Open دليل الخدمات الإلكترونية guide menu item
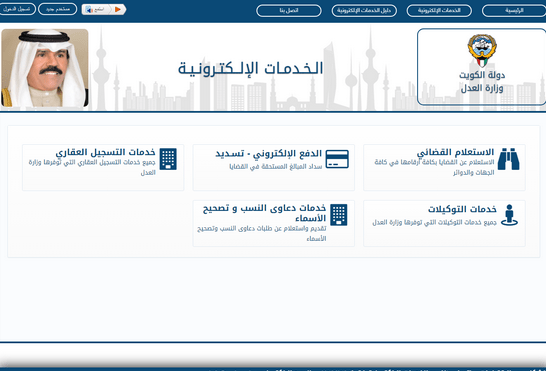546x371 pixels. coord(364,10)
